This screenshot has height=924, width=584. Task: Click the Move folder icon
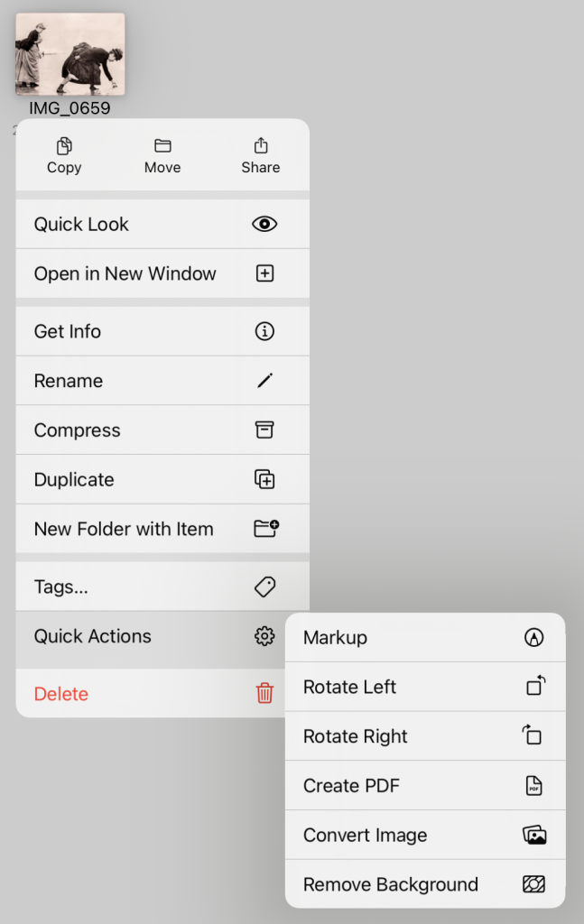[162, 146]
